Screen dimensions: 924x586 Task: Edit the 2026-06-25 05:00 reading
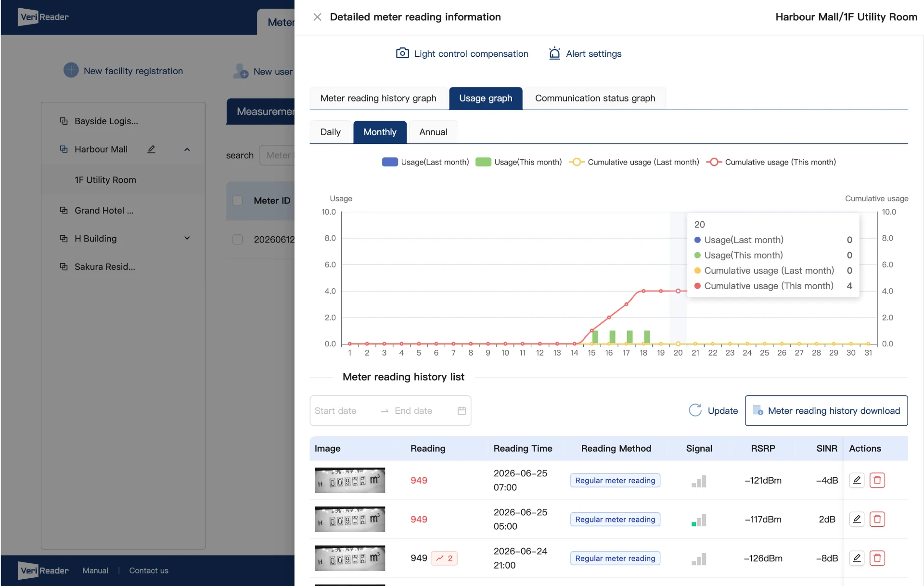click(x=857, y=519)
